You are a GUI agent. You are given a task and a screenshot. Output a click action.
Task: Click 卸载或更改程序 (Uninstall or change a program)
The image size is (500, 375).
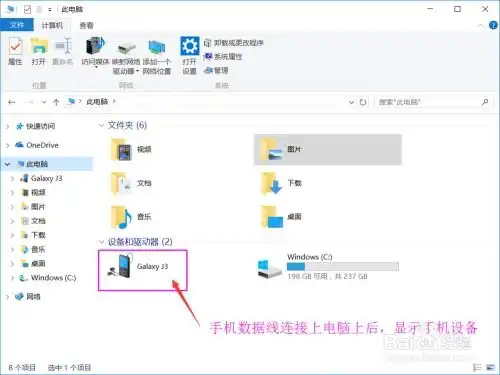click(x=234, y=43)
